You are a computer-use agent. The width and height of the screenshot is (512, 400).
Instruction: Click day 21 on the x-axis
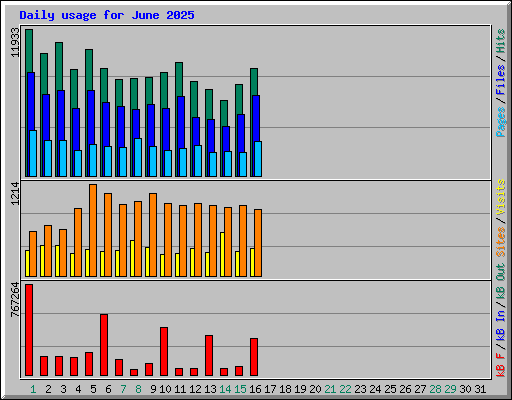click(x=330, y=389)
